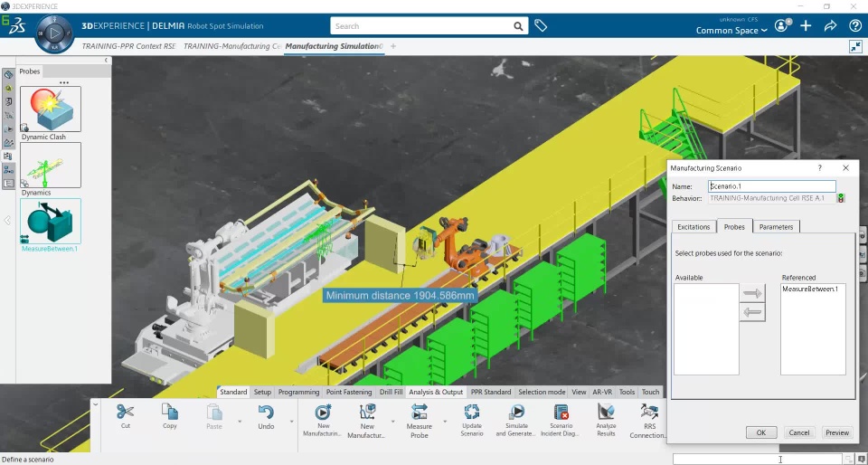The width and height of the screenshot is (868, 465).
Task: Open the Setup action bar tab
Action: pos(262,392)
